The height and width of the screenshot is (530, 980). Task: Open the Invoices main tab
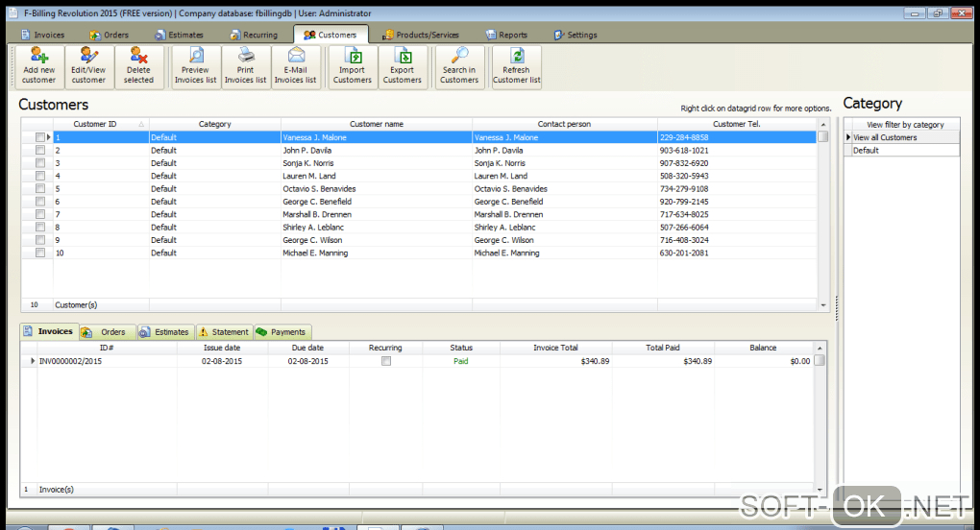point(42,35)
